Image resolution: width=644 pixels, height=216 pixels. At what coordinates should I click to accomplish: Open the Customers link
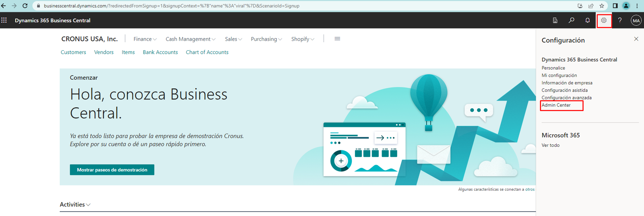[x=73, y=52]
